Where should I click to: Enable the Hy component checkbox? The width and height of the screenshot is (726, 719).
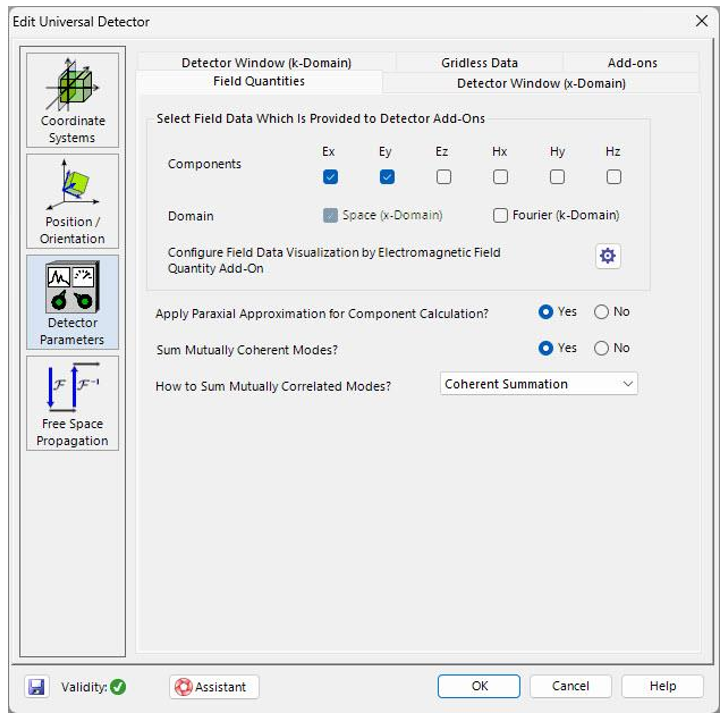[x=557, y=177]
